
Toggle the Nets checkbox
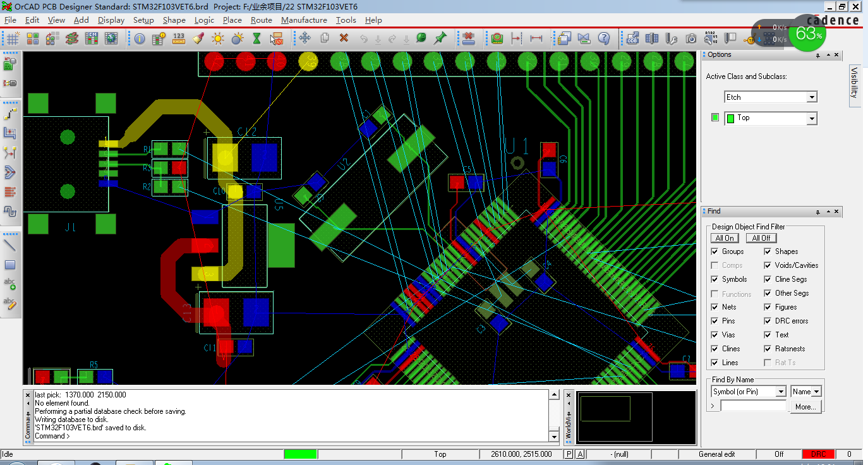tap(714, 307)
